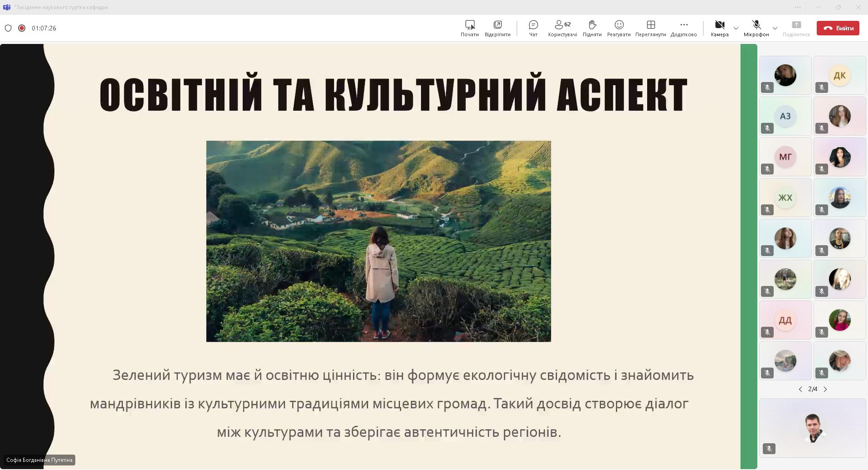
Task: Click page indicator 2/4
Action: 813,389
